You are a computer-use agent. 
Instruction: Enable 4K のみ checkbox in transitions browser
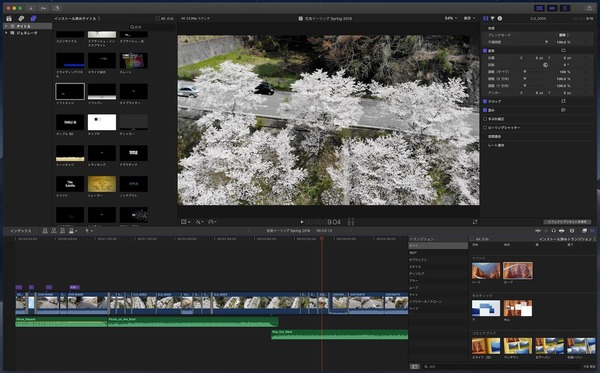pyautogui.click(x=472, y=239)
